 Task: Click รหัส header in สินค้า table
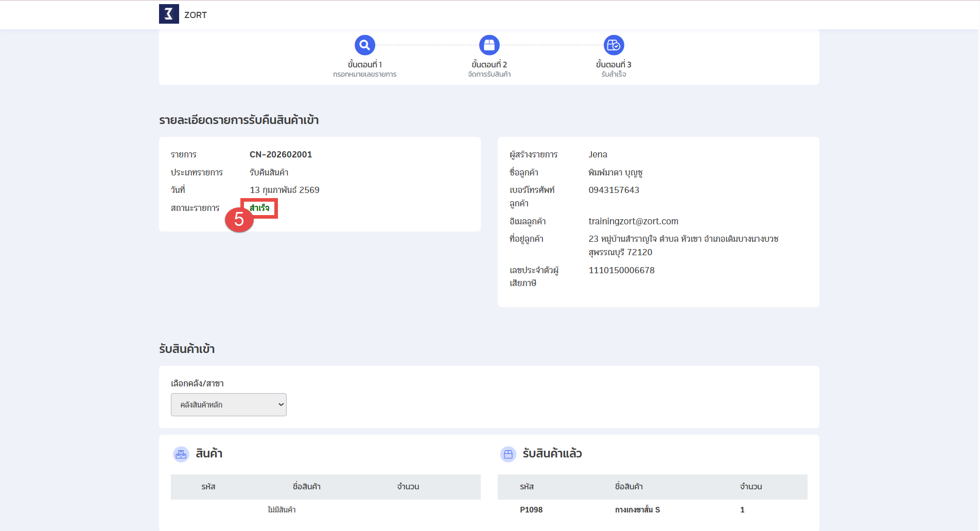[208, 487]
